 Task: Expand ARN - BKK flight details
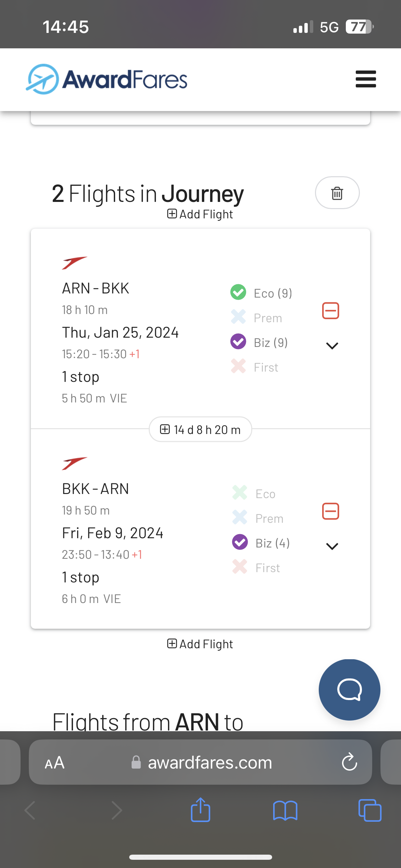pos(332,346)
